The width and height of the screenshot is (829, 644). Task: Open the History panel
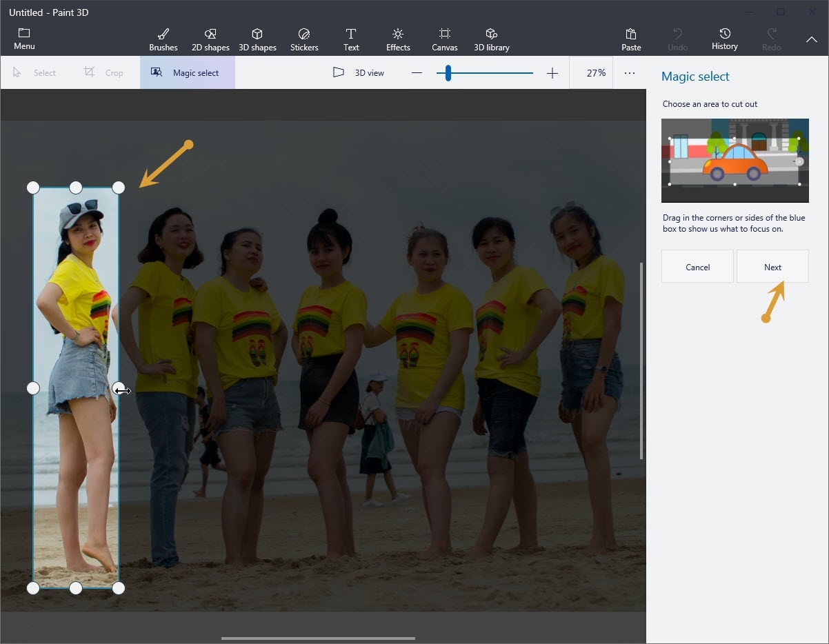coord(725,39)
